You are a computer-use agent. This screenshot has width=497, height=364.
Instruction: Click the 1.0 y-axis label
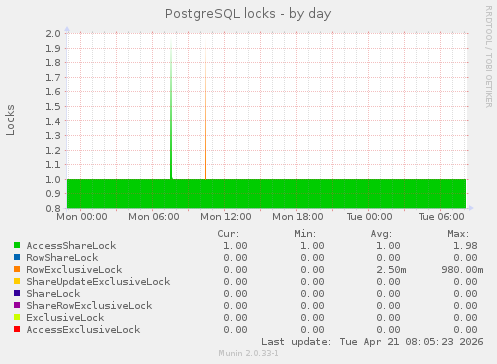pyautogui.click(x=53, y=179)
